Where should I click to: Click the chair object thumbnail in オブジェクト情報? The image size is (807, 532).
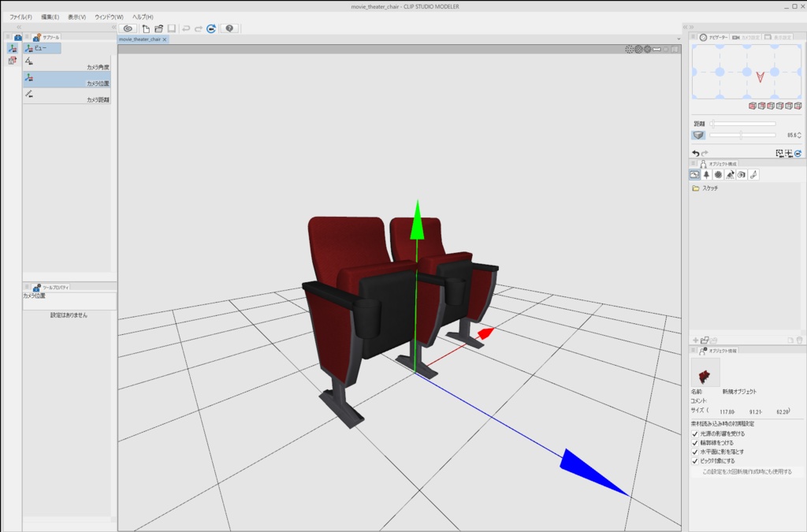[x=705, y=373]
